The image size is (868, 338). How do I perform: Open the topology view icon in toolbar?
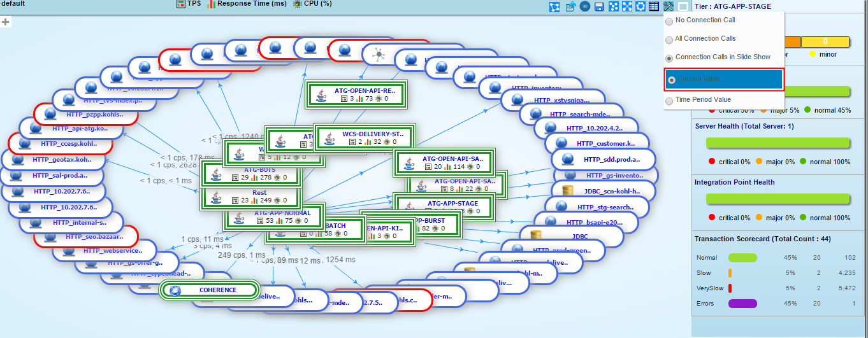point(554,6)
